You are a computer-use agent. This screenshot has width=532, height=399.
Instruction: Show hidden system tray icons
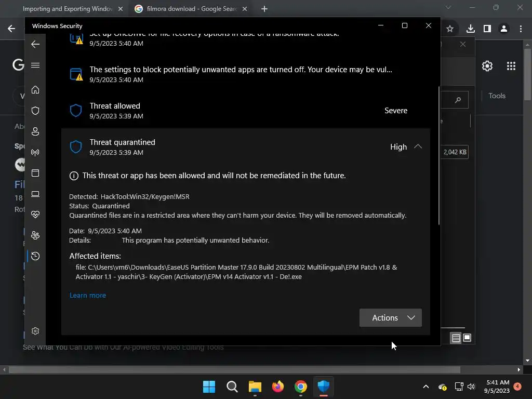pyautogui.click(x=426, y=387)
